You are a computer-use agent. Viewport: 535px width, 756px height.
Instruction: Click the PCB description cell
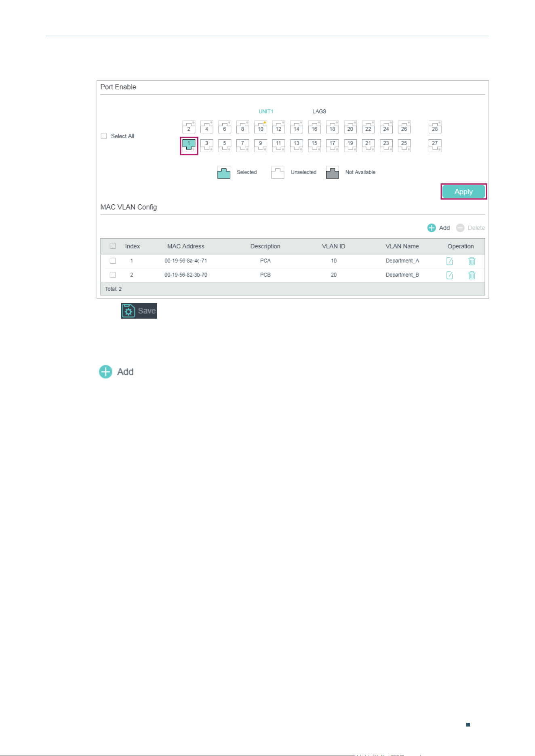265,275
